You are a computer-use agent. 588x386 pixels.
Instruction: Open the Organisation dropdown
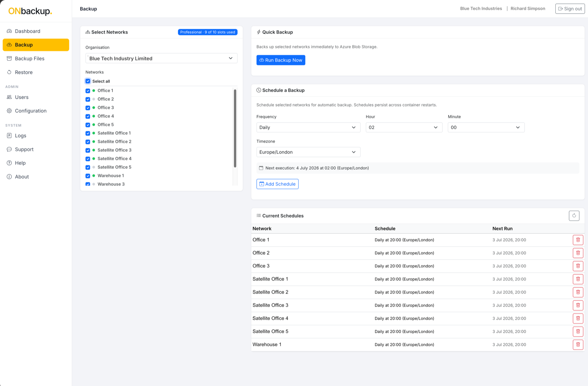click(x=161, y=58)
